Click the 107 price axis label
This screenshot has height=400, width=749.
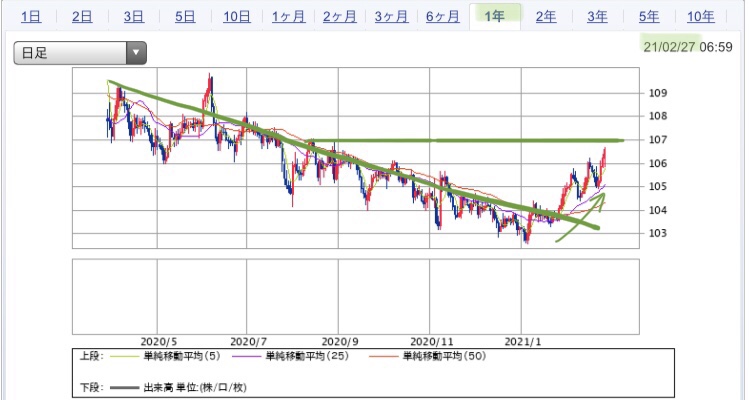click(x=658, y=140)
